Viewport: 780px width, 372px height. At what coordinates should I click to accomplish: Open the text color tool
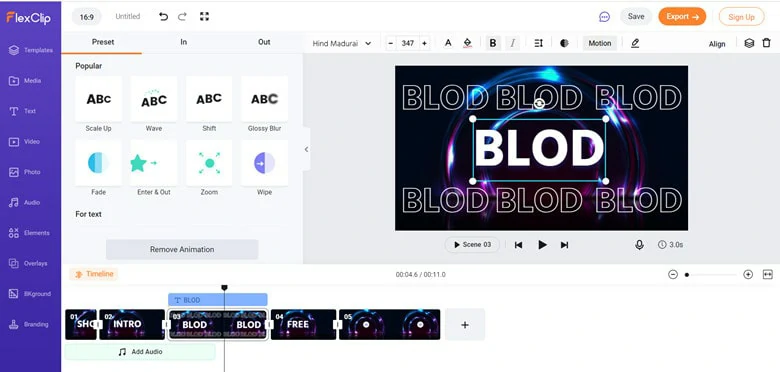(x=448, y=43)
